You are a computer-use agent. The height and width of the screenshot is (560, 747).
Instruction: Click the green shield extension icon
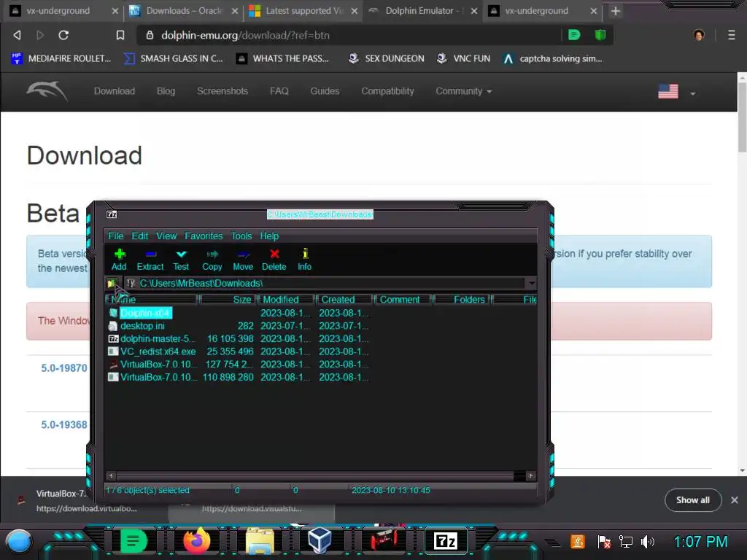[x=600, y=35]
